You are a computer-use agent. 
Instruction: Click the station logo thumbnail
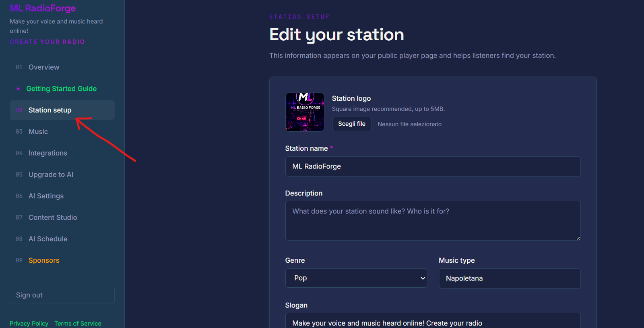305,112
